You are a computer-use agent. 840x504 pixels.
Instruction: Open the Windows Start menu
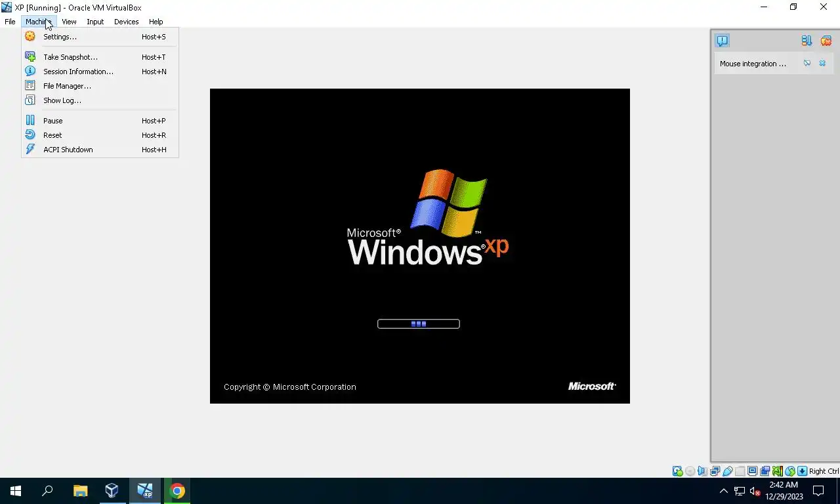coord(16,491)
